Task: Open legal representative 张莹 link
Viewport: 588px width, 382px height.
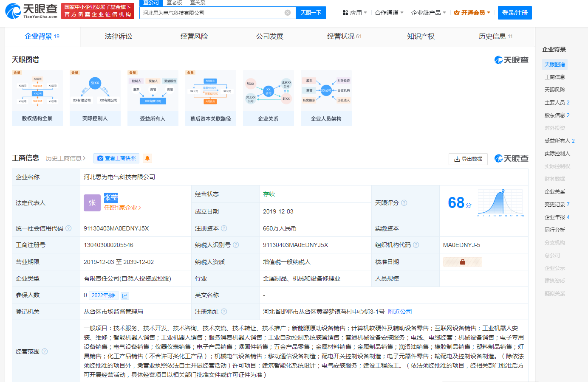Action: (x=111, y=198)
